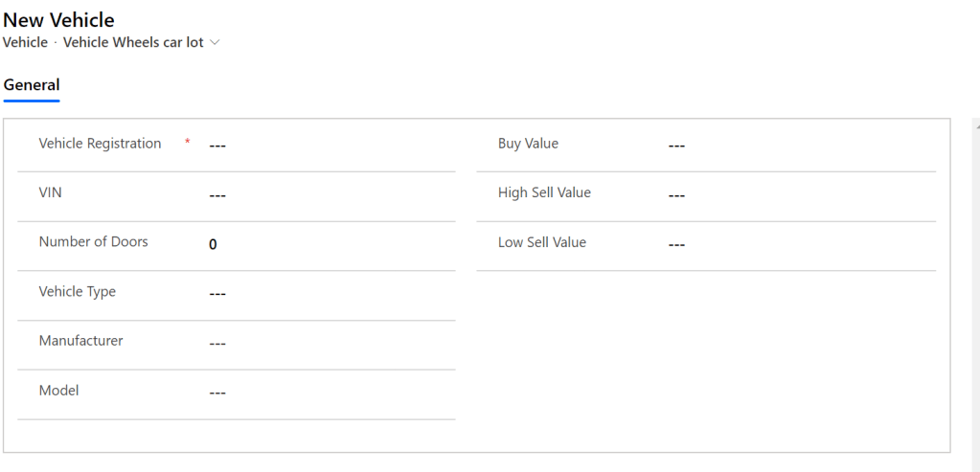The image size is (980, 472).
Task: Click the Buy Value input
Action: point(795,146)
